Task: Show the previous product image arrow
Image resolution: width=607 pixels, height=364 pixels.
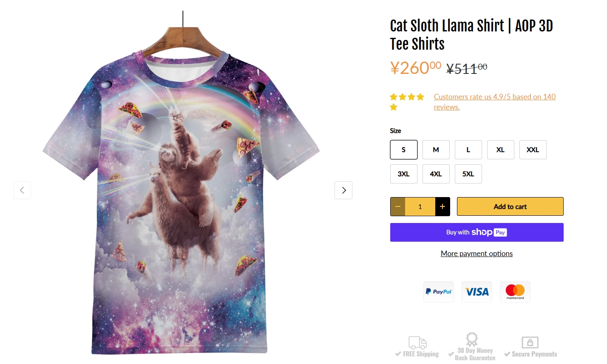Action: pyautogui.click(x=22, y=190)
